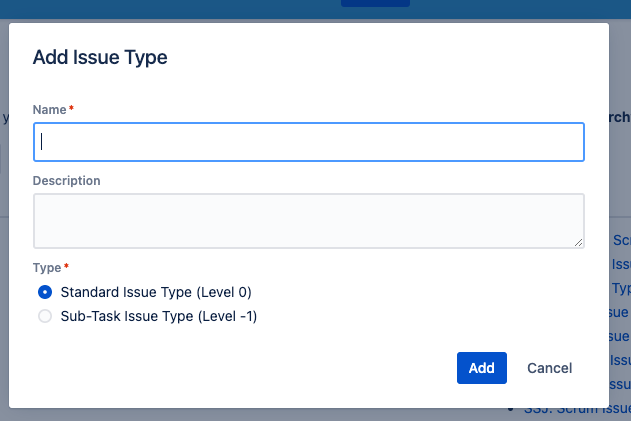Click the "Sub-Task Issue Type (Level -1)" label text

pyautogui.click(x=159, y=316)
